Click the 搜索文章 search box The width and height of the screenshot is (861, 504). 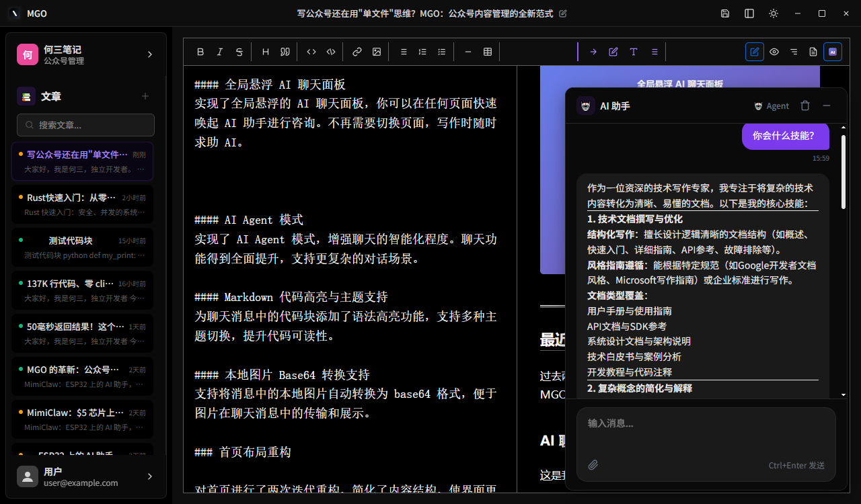point(85,125)
